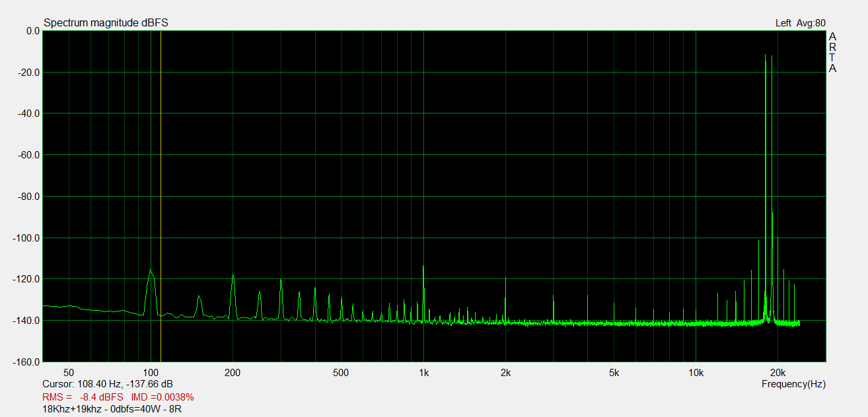
Task: Click the '18Khz+19khz - 0dbfs=40W - 8R' caption
Action: coord(112,410)
